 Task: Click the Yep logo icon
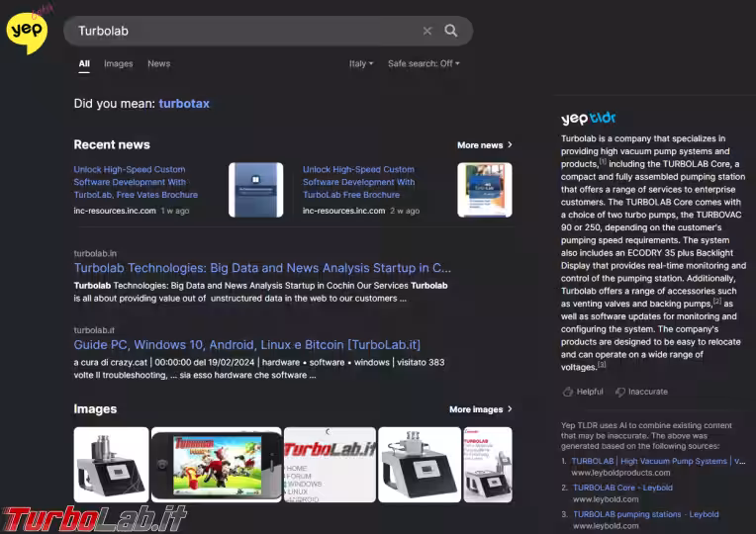click(x=26, y=32)
